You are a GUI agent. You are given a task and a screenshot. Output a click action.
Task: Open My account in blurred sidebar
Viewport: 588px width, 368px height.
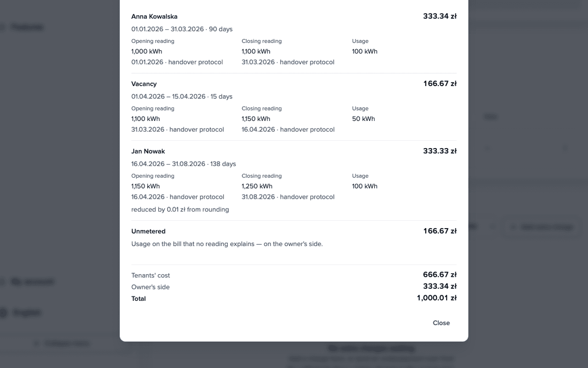[x=32, y=282]
